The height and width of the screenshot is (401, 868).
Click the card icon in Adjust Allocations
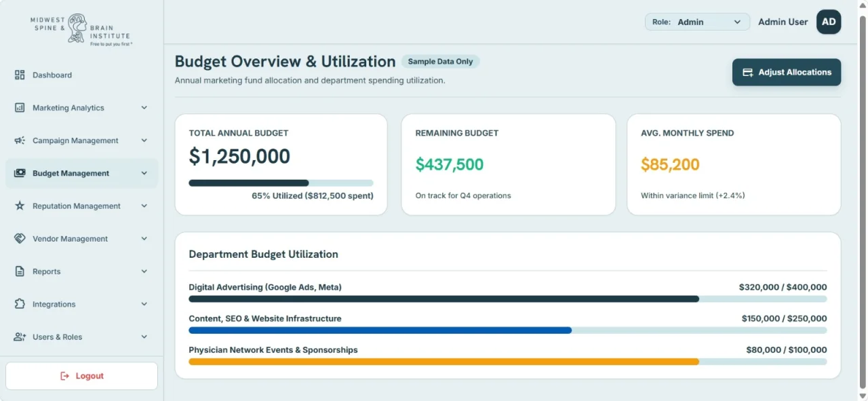[748, 73]
